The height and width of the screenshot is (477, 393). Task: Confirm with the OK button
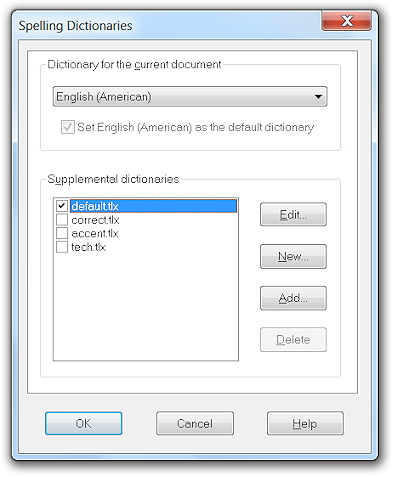[83, 423]
